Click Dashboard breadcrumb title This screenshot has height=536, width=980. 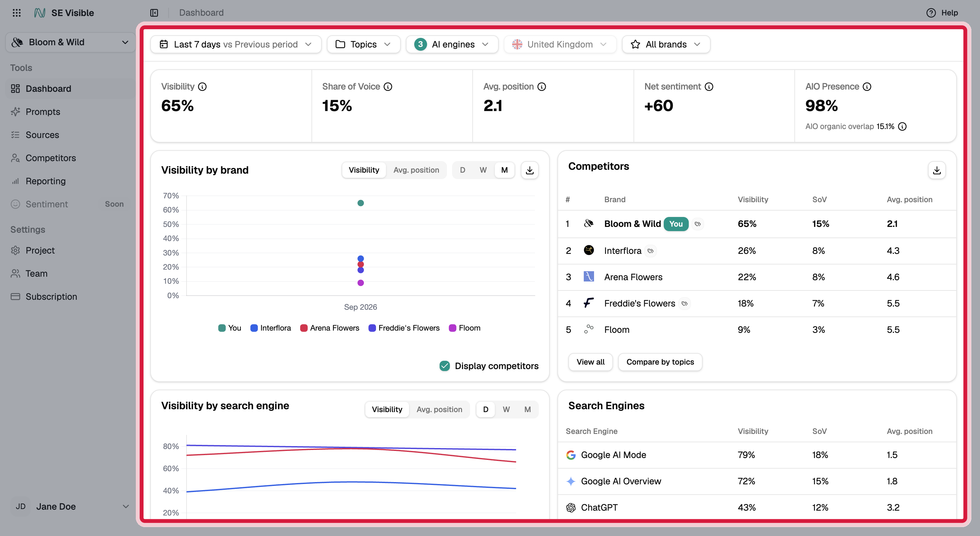tap(201, 13)
